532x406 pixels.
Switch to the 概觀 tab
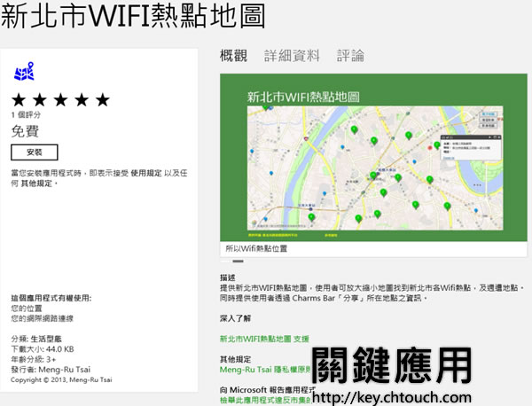point(233,56)
